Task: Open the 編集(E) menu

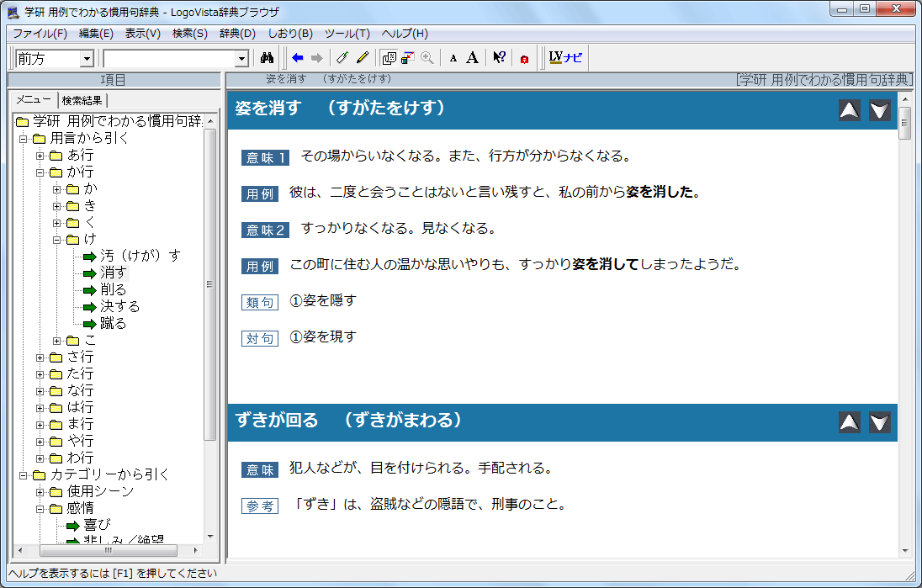Action: [96, 34]
